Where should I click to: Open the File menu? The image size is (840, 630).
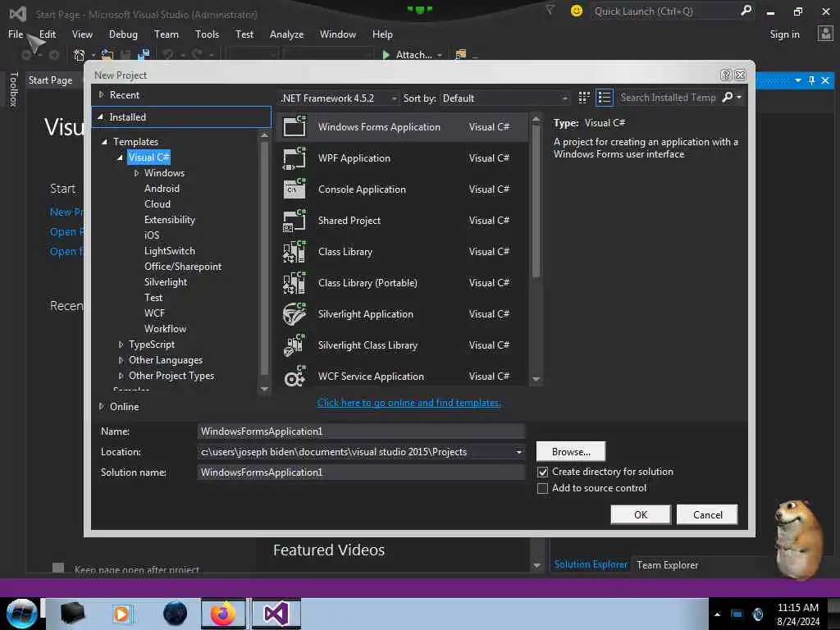pyautogui.click(x=16, y=34)
